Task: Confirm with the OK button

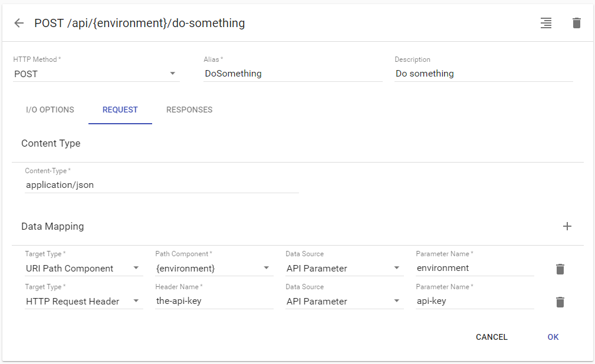Action: [553, 337]
